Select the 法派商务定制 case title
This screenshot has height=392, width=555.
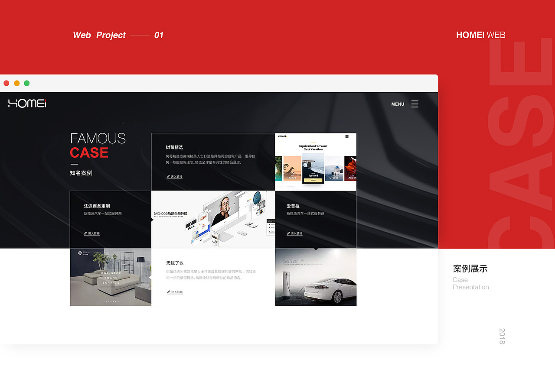pyautogui.click(x=97, y=206)
